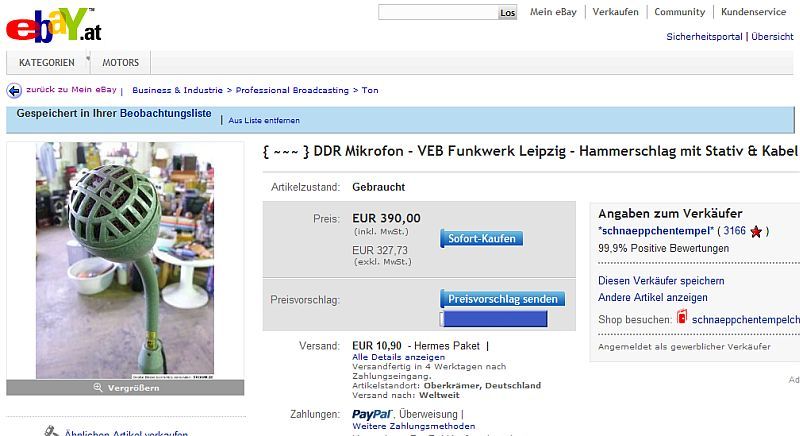Click Preisvorschlag senden button
The height and width of the screenshot is (436, 800).
(x=503, y=299)
